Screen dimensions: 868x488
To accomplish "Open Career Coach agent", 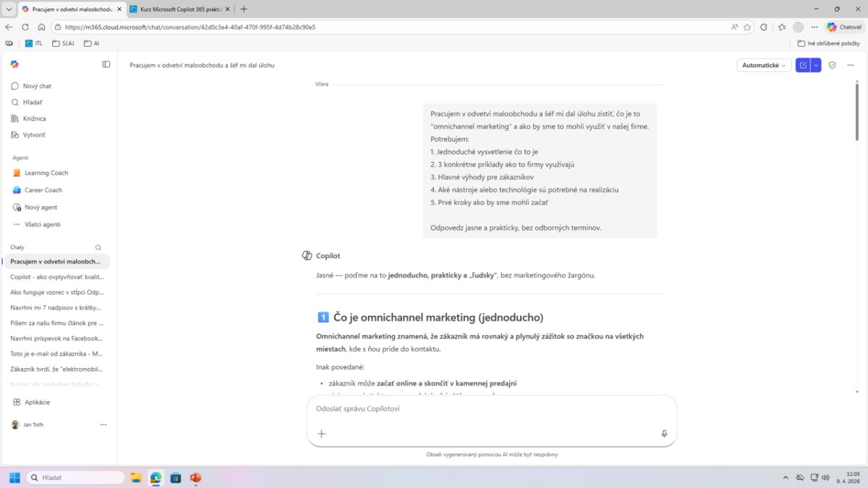I will click(43, 190).
